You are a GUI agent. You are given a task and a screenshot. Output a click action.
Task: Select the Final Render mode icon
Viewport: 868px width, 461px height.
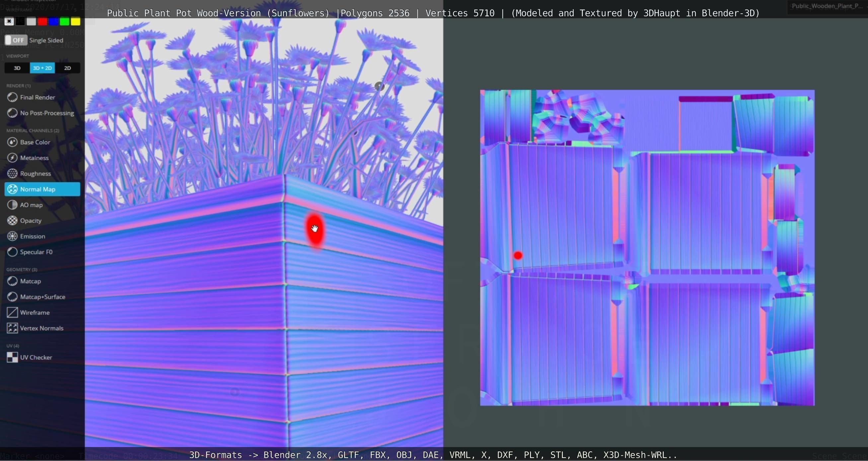[13, 97]
